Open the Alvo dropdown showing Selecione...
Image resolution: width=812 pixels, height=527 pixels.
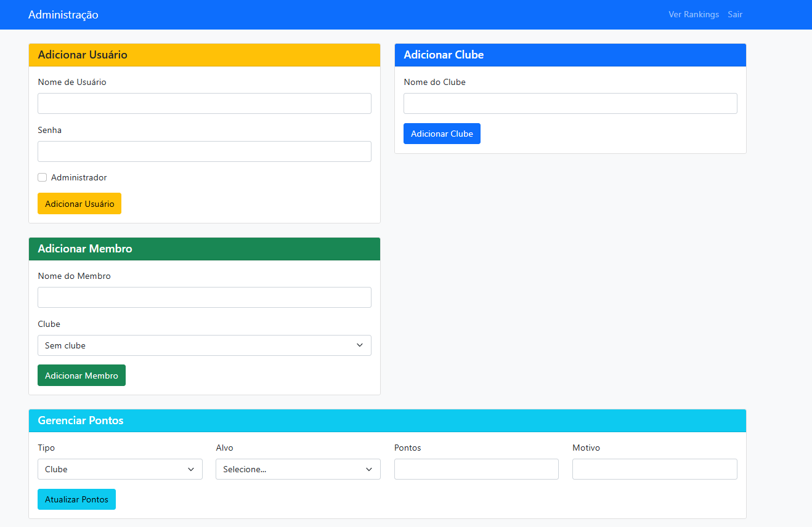tap(298, 469)
